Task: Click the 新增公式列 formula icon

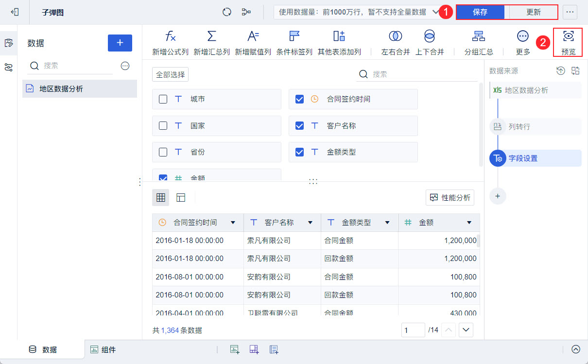Action: 171,36
